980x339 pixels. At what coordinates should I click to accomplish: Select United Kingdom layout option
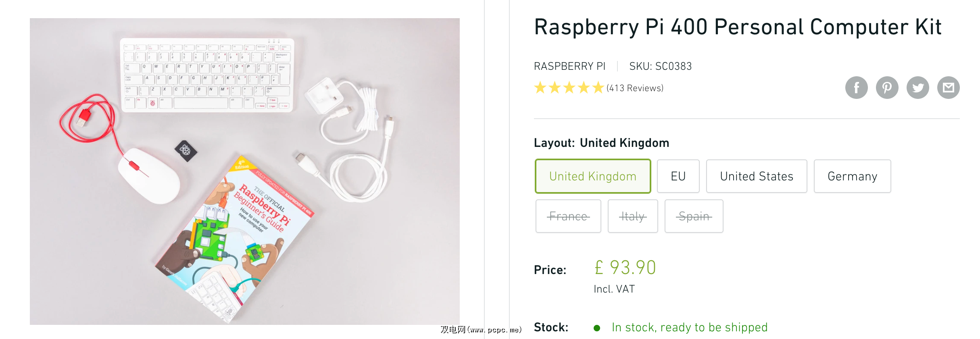click(592, 176)
